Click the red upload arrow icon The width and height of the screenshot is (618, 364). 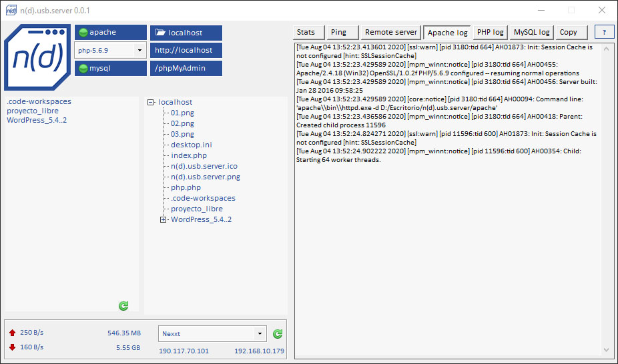click(12, 333)
